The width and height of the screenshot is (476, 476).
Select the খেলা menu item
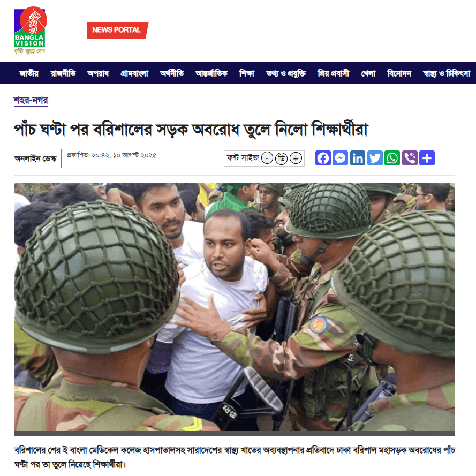click(x=368, y=73)
